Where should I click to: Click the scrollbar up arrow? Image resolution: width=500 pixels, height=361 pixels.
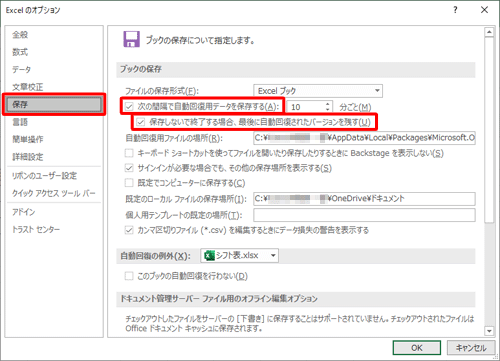pos(489,32)
